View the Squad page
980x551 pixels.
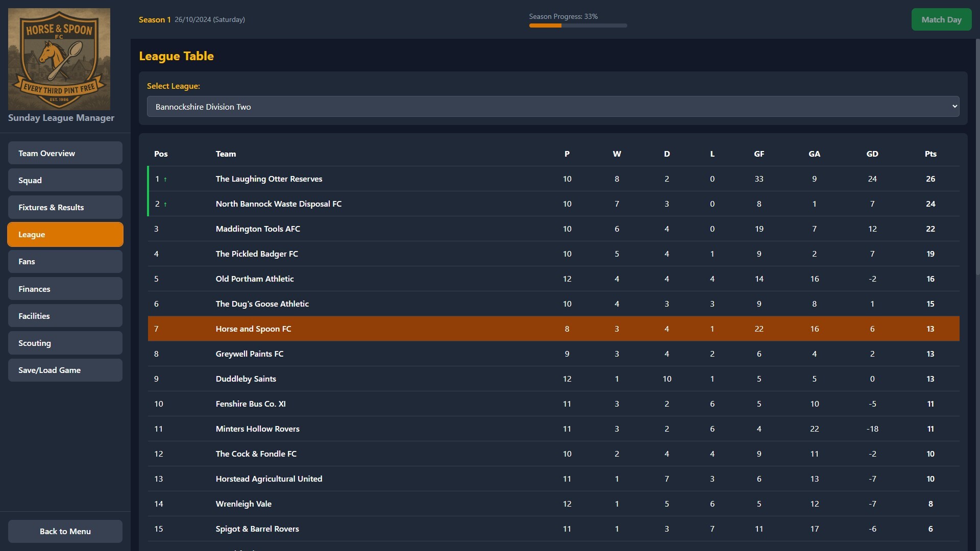pos(65,180)
